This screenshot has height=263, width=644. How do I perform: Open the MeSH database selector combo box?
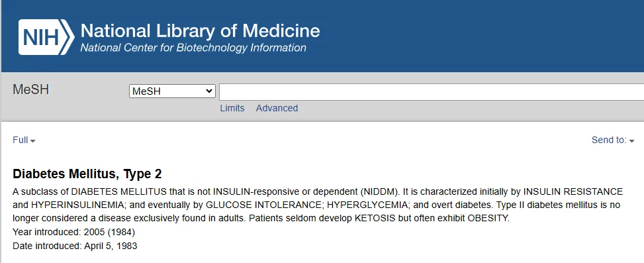tap(172, 91)
